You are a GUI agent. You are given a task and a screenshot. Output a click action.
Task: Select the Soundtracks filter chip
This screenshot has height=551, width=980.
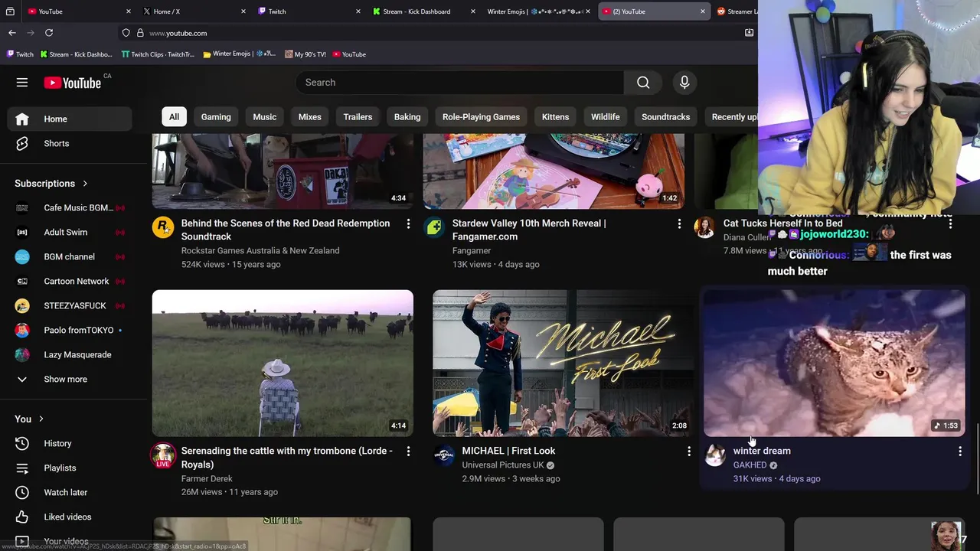click(665, 117)
